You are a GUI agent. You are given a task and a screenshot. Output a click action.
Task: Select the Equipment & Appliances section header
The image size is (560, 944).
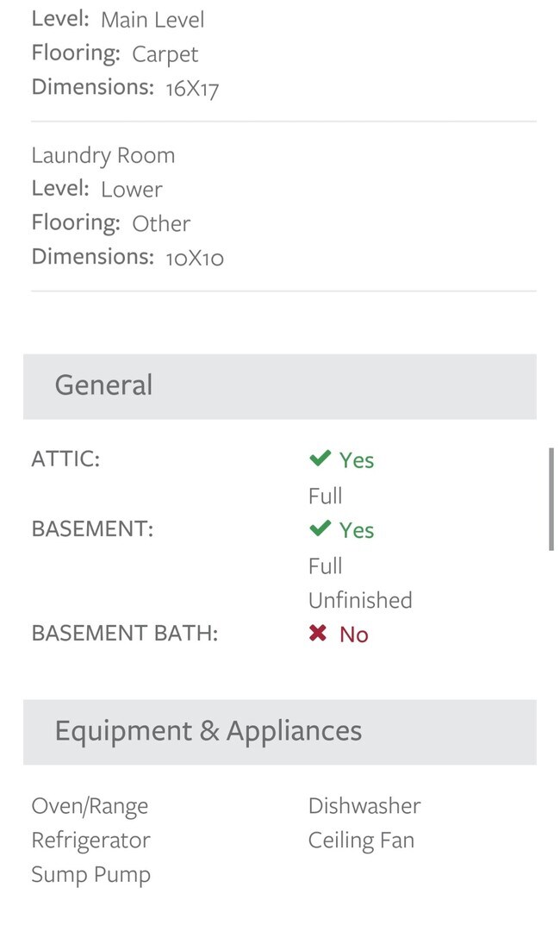[x=280, y=732]
